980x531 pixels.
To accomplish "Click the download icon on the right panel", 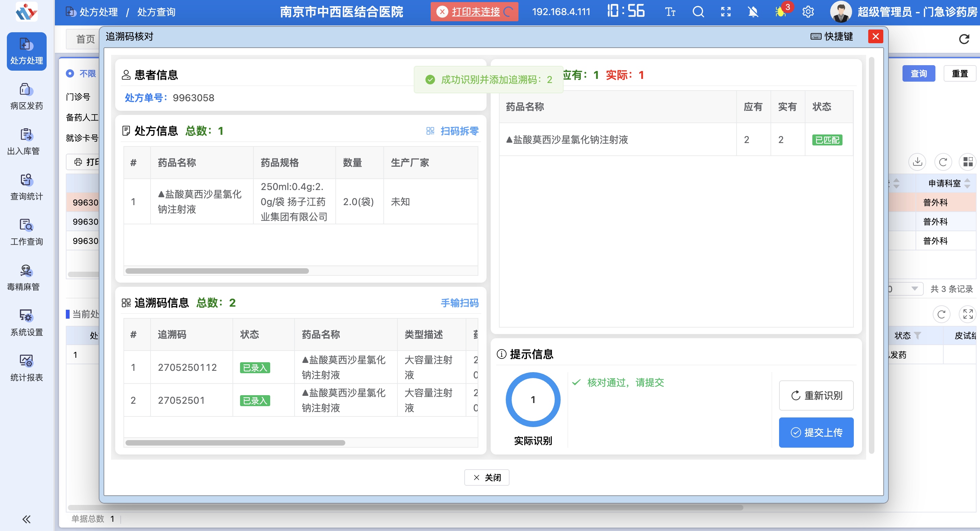I will tap(917, 162).
